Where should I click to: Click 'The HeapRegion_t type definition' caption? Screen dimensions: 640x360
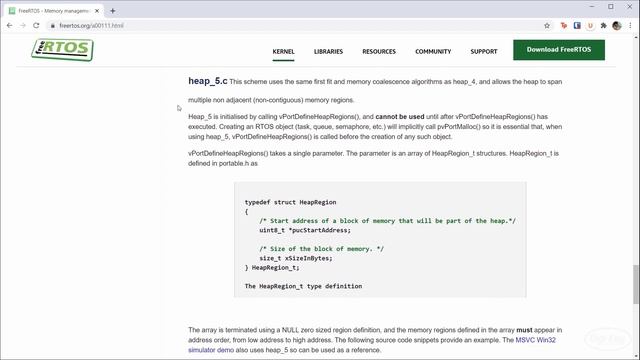pyautogui.click(x=303, y=286)
